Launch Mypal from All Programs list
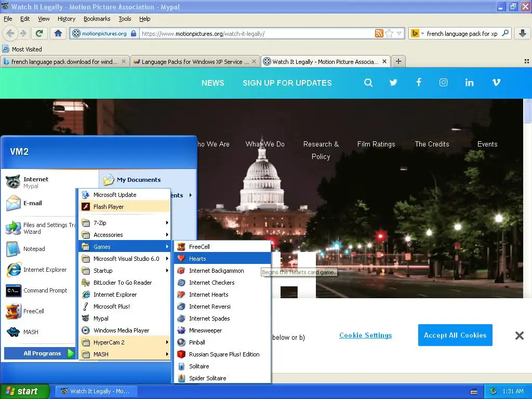The width and height of the screenshot is (532, 399). [x=125, y=318]
